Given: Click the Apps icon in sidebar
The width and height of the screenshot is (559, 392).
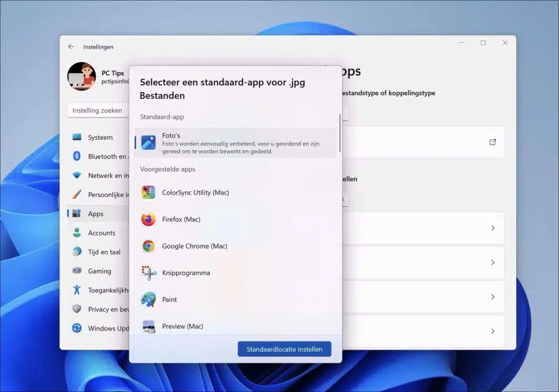Looking at the screenshot, I should coord(76,213).
